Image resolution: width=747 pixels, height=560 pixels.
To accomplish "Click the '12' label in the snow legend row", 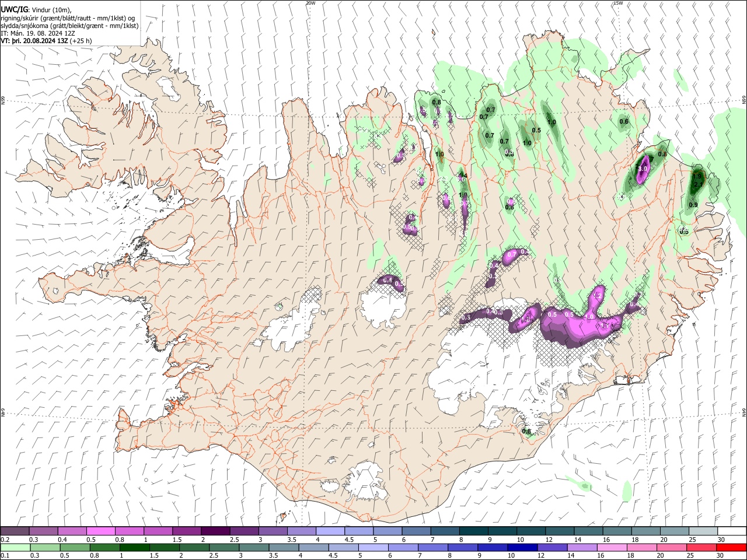I will 549,540.
